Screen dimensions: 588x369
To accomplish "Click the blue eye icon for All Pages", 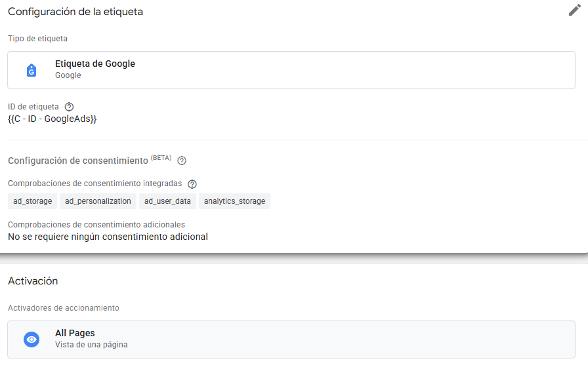I will point(31,340).
